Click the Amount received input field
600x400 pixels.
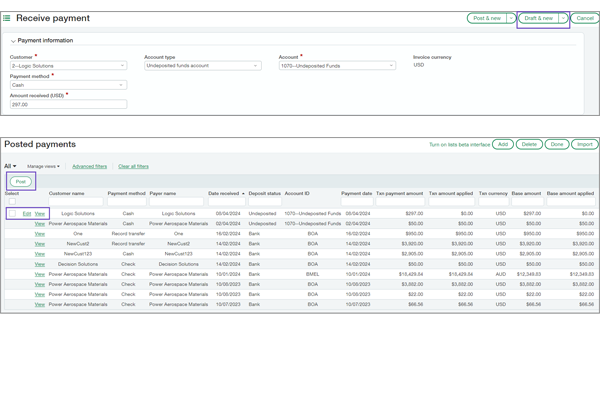[x=68, y=104]
